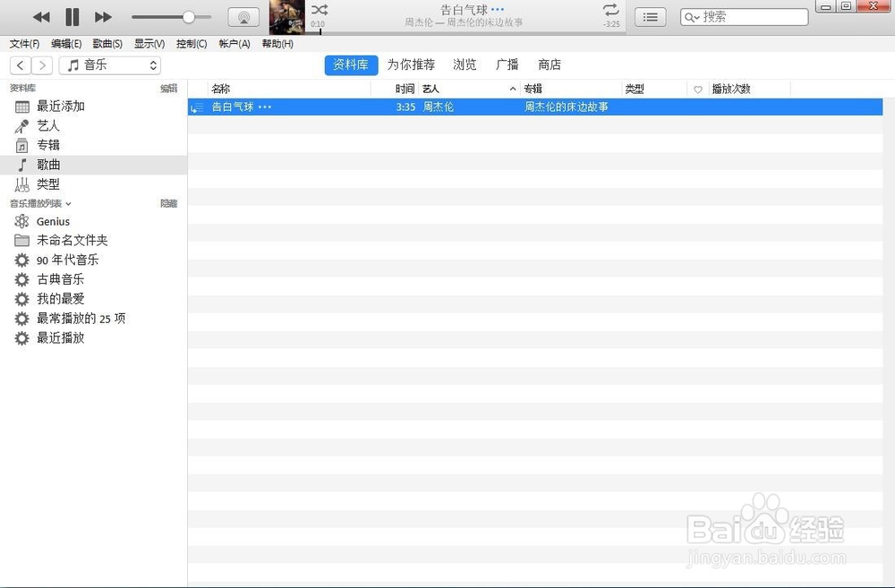This screenshot has height=588, width=895.
Task: Open the 古典音乐 smart playlist
Action: tap(94, 280)
